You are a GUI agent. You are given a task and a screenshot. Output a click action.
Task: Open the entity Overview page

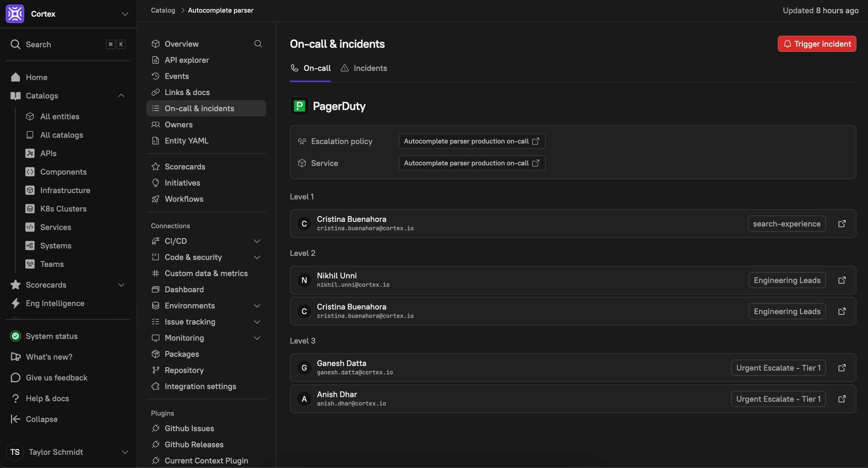[181, 44]
